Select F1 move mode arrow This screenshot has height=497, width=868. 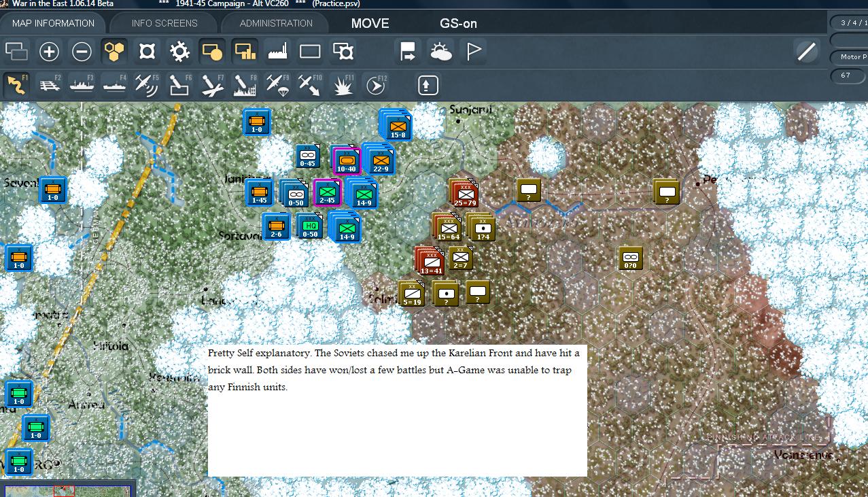[x=16, y=85]
